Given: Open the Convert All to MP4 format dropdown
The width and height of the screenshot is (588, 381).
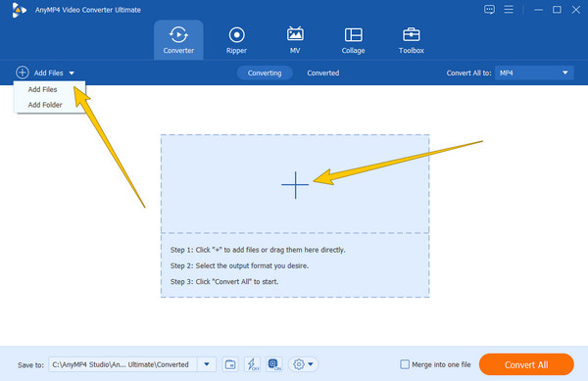Looking at the screenshot, I should tap(534, 72).
